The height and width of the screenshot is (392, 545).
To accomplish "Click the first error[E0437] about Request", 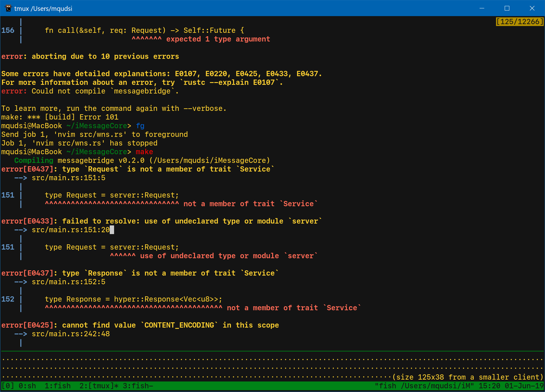I will click(x=138, y=169).
